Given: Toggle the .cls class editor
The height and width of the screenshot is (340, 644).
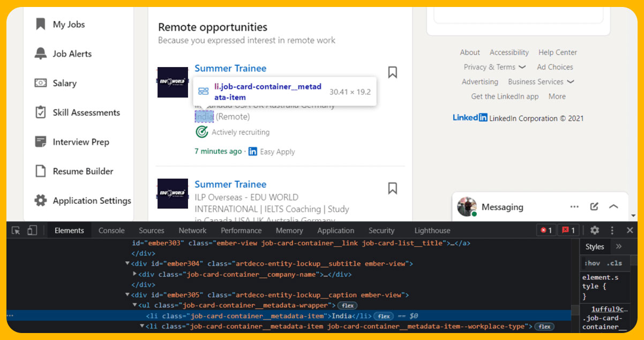Looking at the screenshot, I should [614, 263].
